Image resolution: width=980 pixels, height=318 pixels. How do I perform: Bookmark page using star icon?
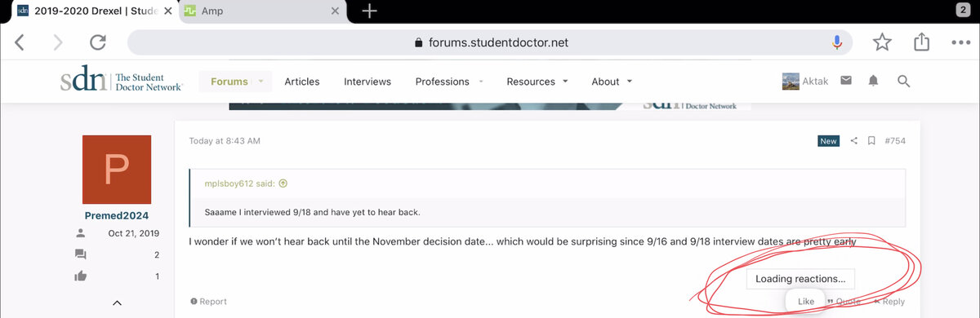(x=882, y=42)
